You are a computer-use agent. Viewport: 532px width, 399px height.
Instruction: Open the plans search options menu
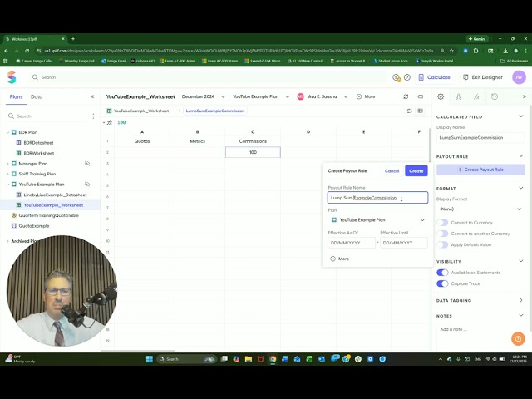[x=93, y=116]
